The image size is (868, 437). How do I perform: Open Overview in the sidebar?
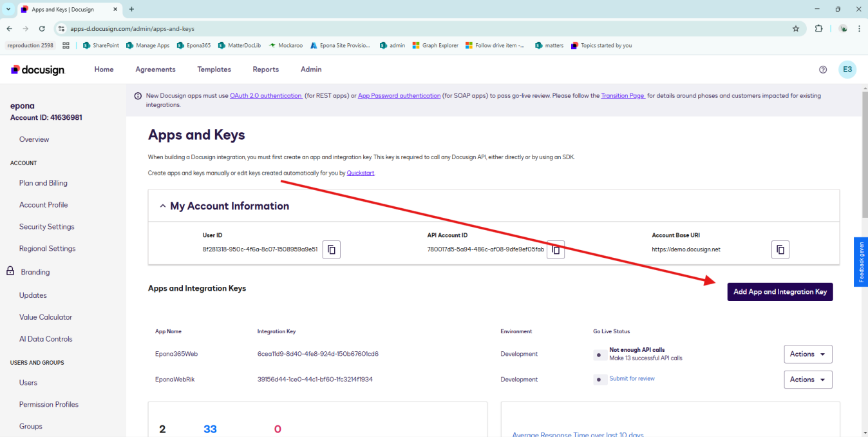[x=34, y=139]
